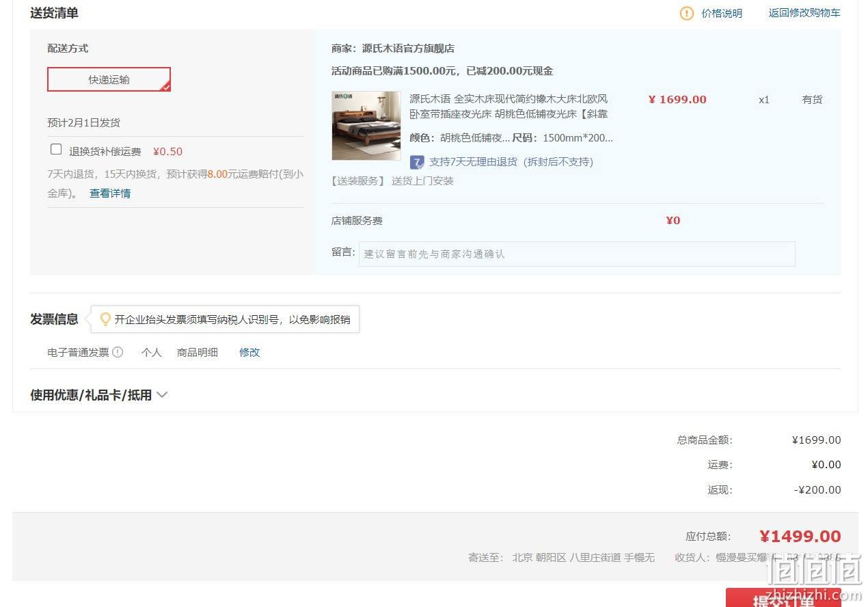The image size is (868, 607).
Task: Click the 有货 stock status
Action: [x=812, y=100]
